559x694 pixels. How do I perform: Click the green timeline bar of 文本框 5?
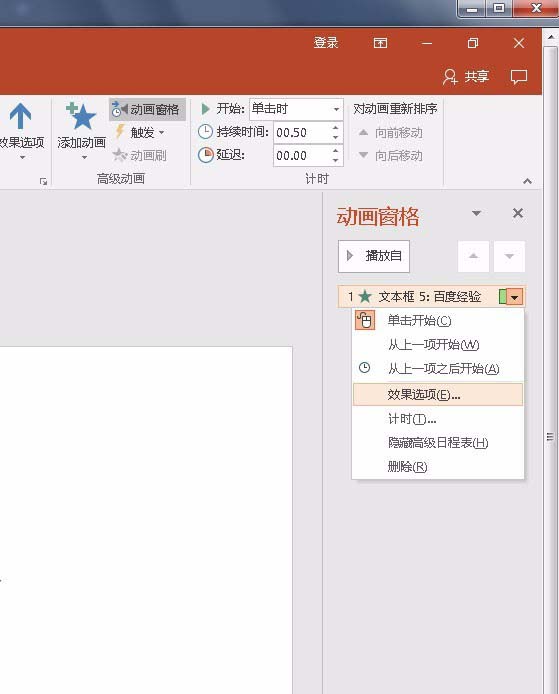[x=502, y=297]
